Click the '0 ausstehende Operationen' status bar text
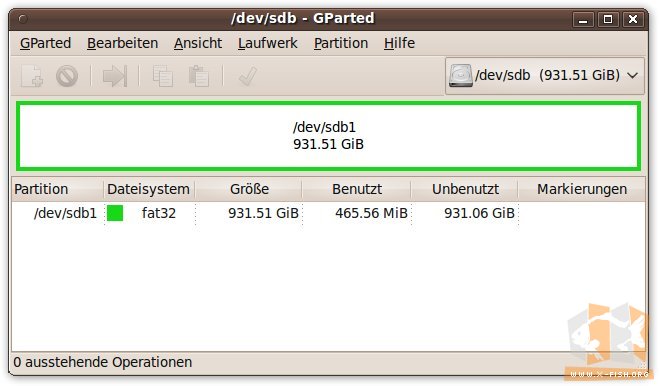Viewport: 659px width, 386px height. 103,362
